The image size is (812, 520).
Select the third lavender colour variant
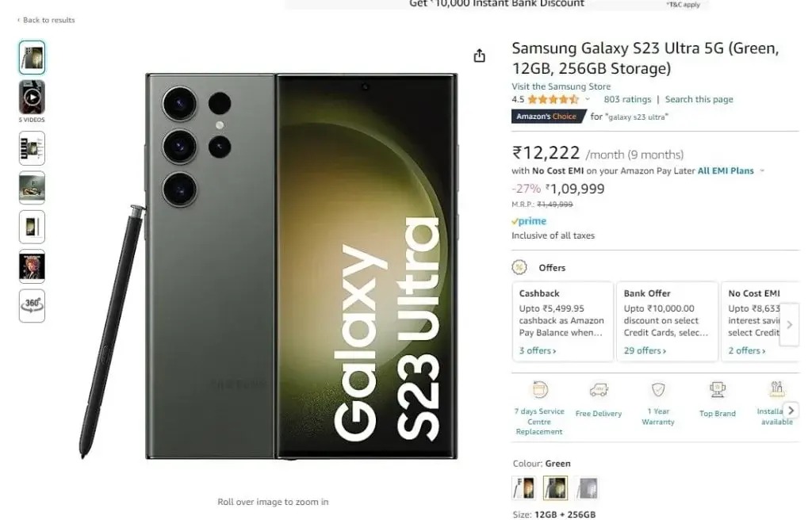coord(587,487)
